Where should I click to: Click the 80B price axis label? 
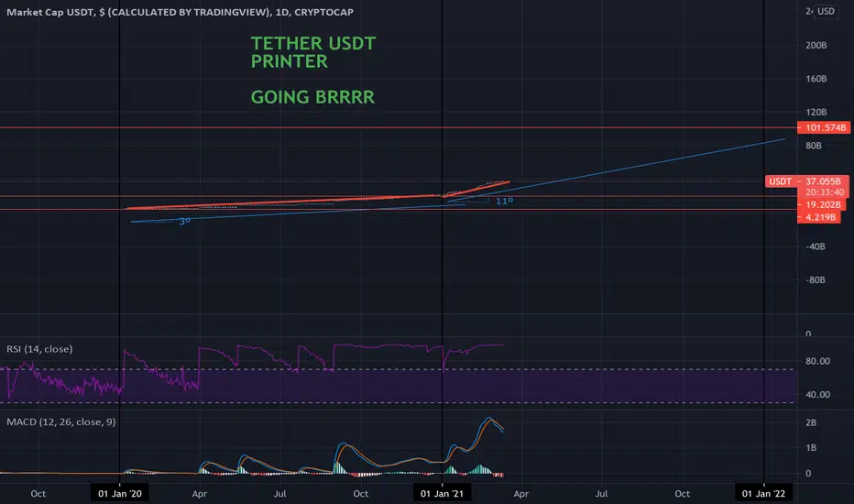pos(813,146)
